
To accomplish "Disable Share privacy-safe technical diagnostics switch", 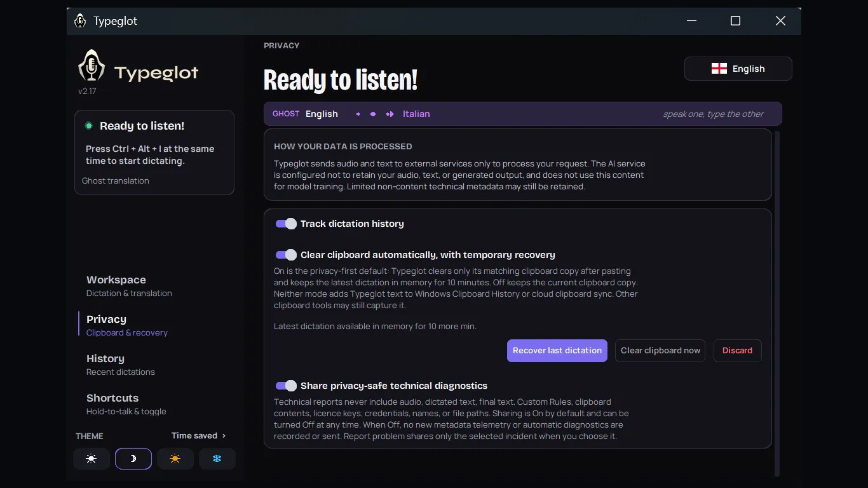I will coord(286,386).
